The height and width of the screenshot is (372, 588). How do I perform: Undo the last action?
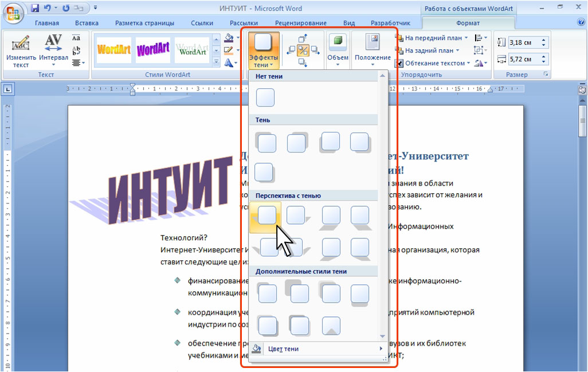48,8
